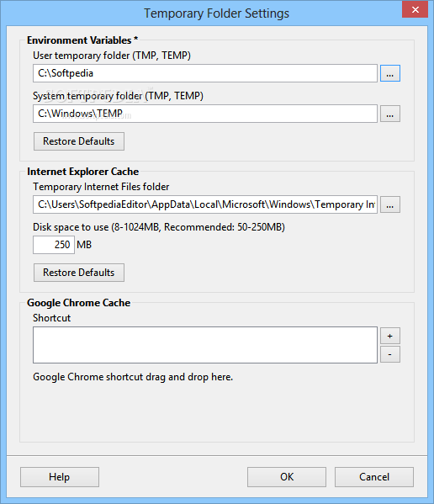Click the Google Chrome drag and drop hint

click(133, 377)
